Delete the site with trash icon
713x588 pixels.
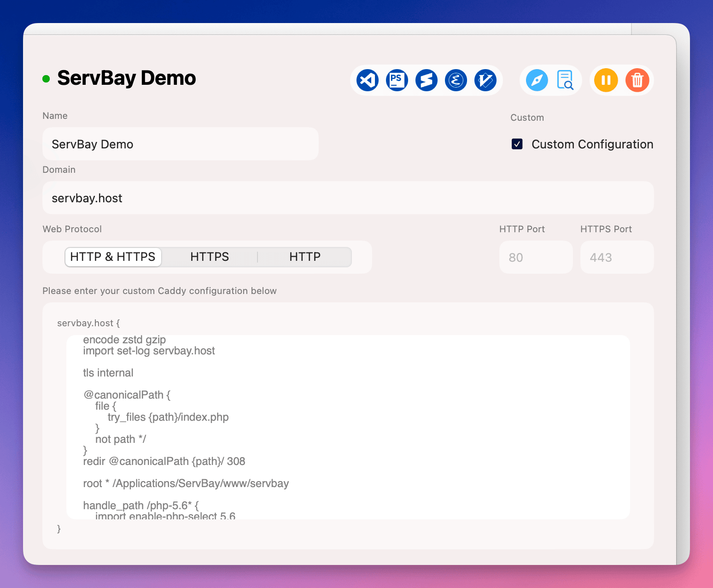coord(637,80)
